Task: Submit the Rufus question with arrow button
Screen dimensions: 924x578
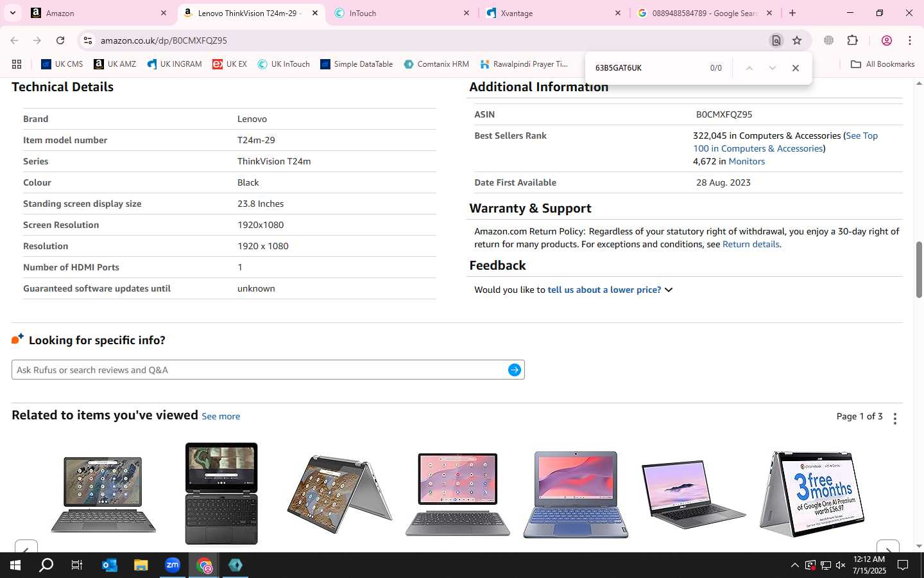Action: pyautogui.click(x=515, y=370)
